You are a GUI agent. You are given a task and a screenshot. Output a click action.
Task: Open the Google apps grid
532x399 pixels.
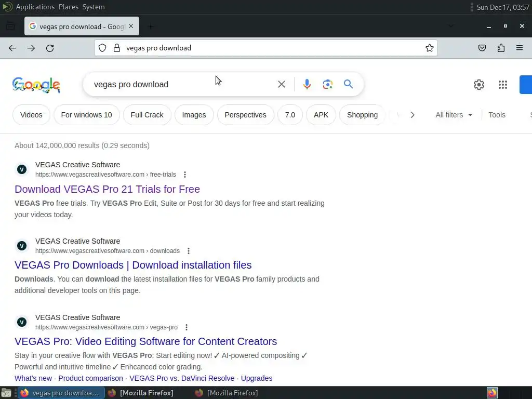[503, 85]
